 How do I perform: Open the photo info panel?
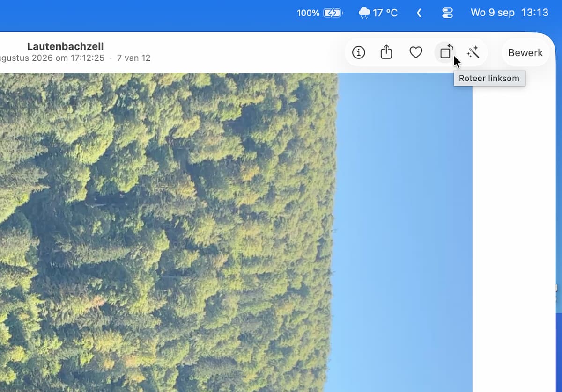pos(358,52)
